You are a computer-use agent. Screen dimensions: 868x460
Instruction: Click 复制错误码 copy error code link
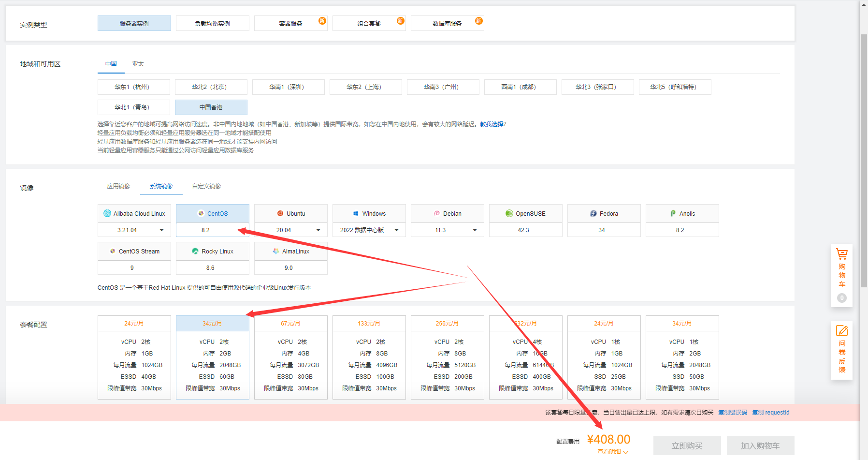733,413
